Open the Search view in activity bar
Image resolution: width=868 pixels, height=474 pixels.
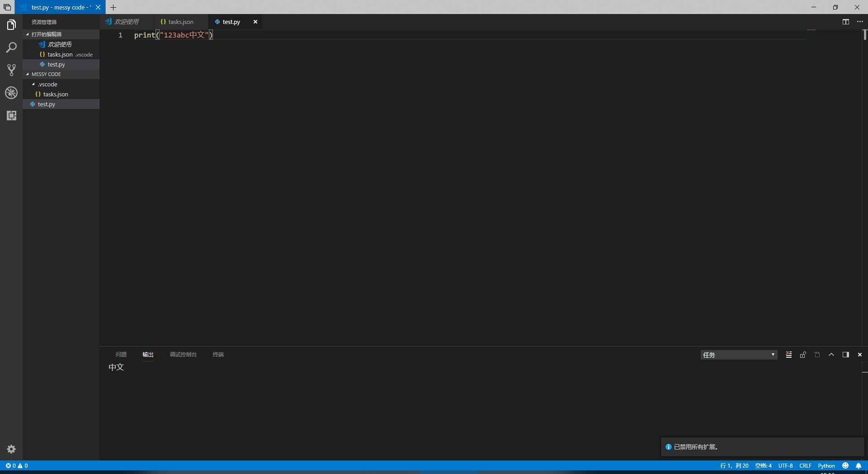pos(11,47)
